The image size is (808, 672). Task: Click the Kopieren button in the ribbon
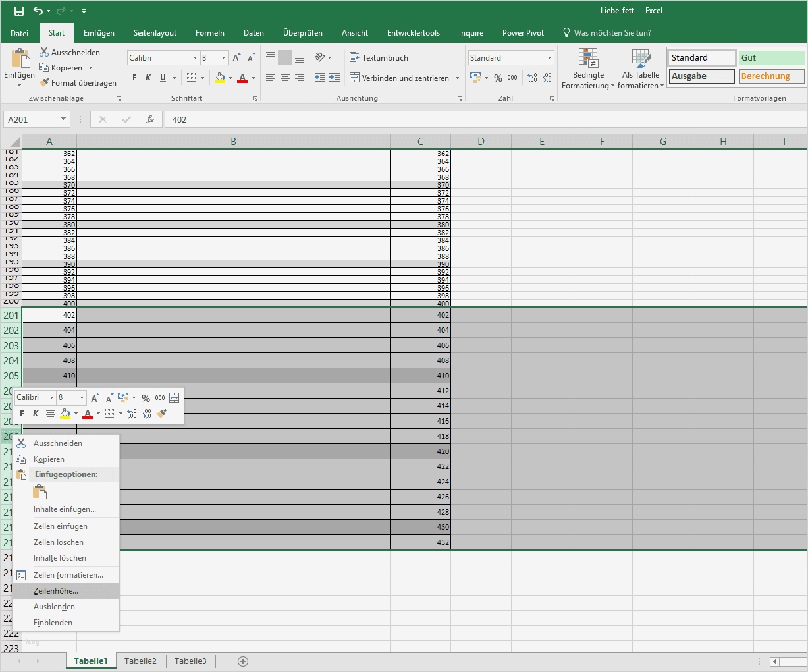61,67
